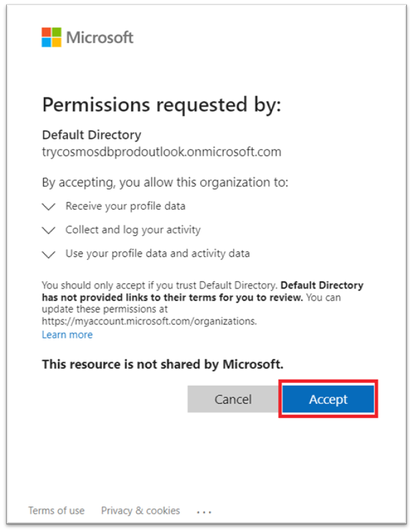The image size is (413, 532).
Task: Click the Microsoft wordmark text
Action: click(x=100, y=37)
